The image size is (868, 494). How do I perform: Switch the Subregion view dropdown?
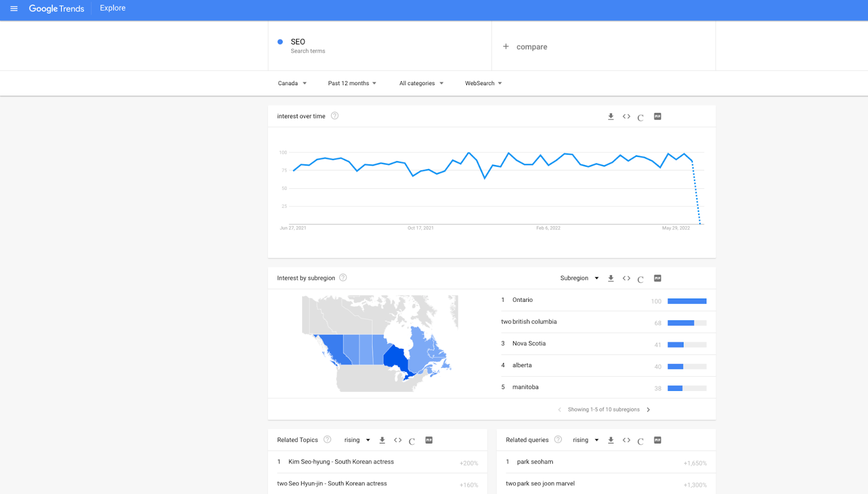(x=579, y=278)
